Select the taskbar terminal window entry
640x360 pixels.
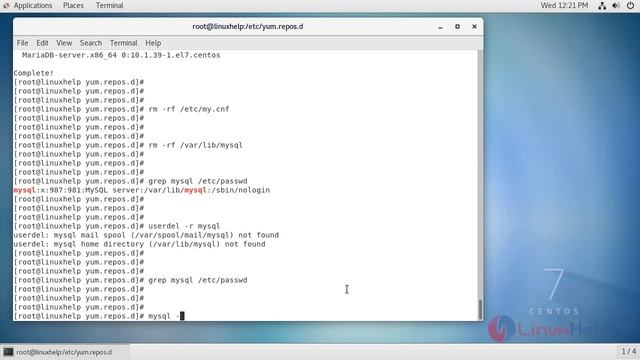coord(65,352)
